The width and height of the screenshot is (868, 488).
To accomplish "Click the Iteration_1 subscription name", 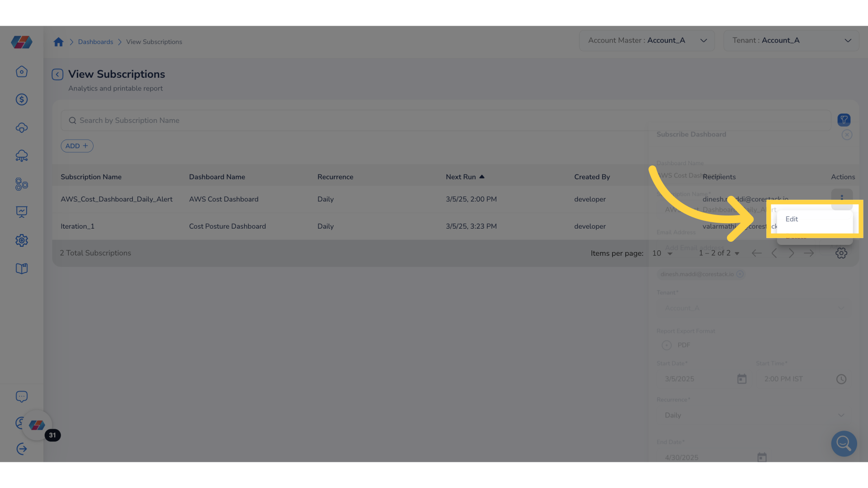I will point(77,226).
